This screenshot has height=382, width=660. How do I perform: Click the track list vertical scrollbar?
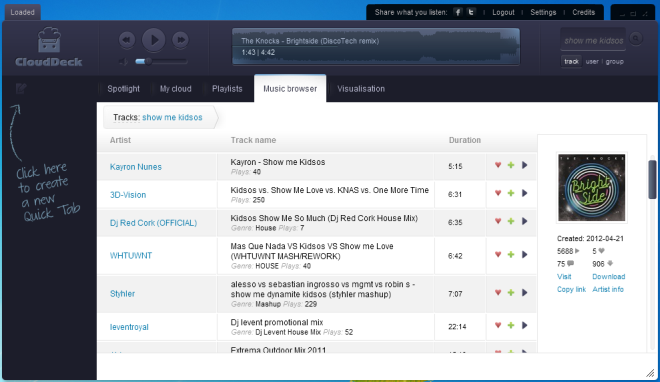pos(652,180)
